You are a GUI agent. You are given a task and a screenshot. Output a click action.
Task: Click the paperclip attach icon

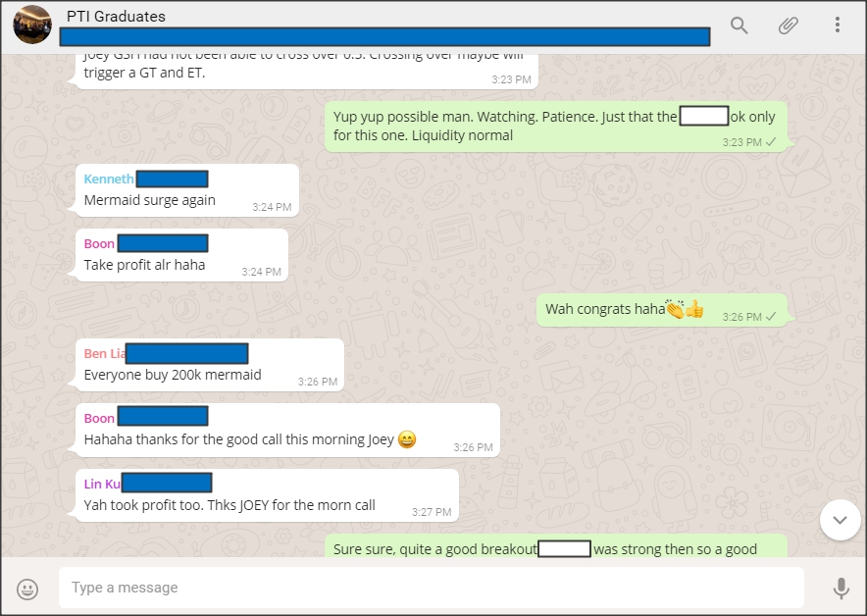(x=788, y=26)
